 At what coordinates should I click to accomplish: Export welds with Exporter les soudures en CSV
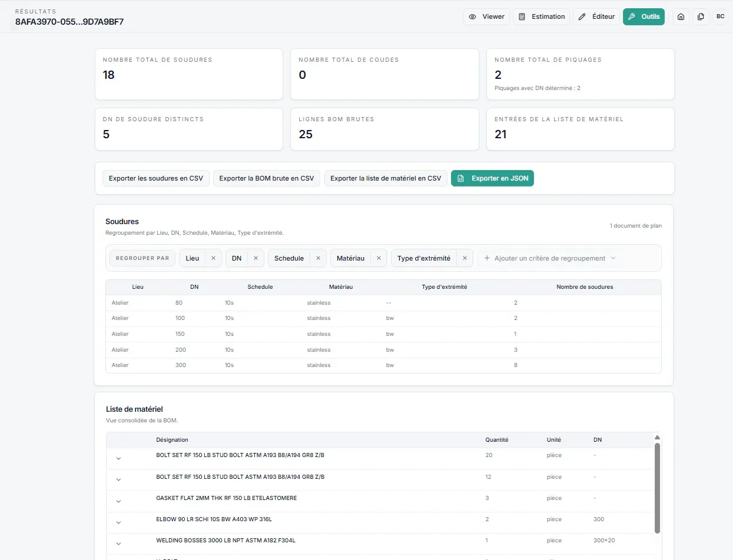[156, 178]
